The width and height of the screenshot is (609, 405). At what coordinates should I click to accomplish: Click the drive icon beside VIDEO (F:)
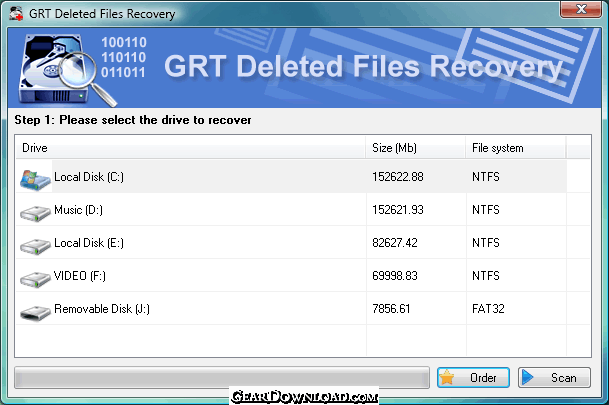(35, 279)
